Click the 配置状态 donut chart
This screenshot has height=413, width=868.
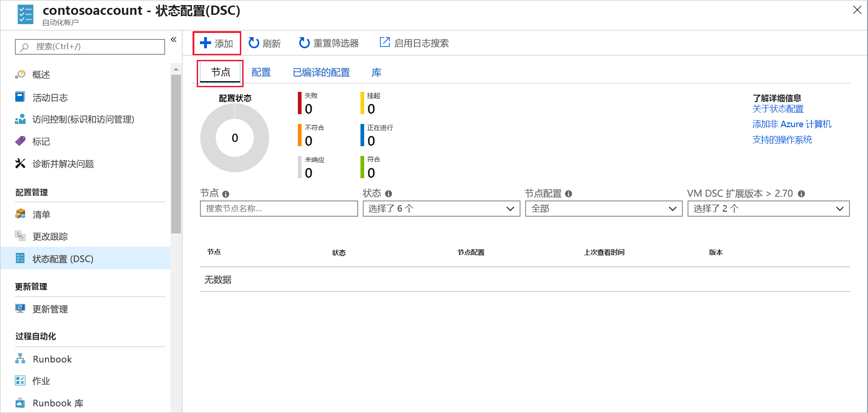(x=235, y=138)
